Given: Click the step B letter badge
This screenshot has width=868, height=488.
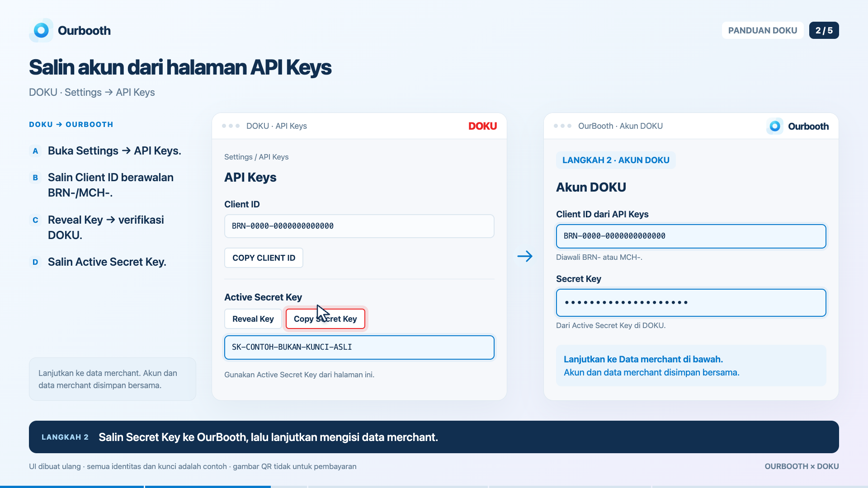Looking at the screenshot, I should click(x=35, y=178).
